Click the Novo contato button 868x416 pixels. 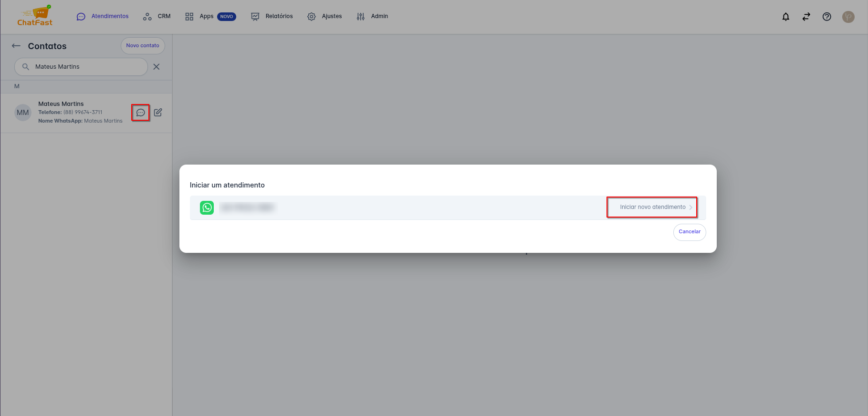[x=143, y=46]
